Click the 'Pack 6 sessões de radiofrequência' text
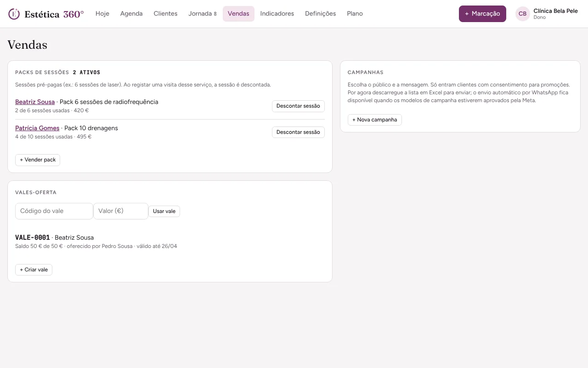This screenshot has width=588, height=368. point(109,102)
